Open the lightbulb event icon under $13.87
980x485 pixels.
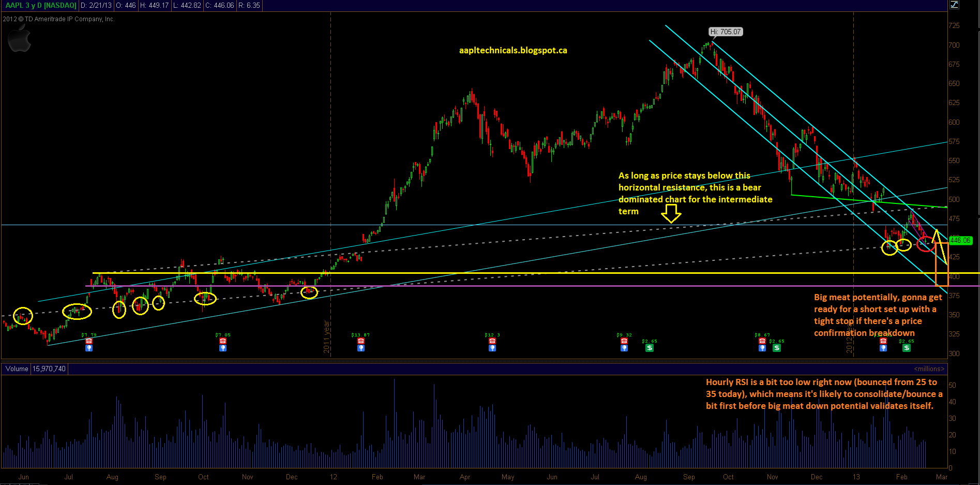pyautogui.click(x=361, y=348)
